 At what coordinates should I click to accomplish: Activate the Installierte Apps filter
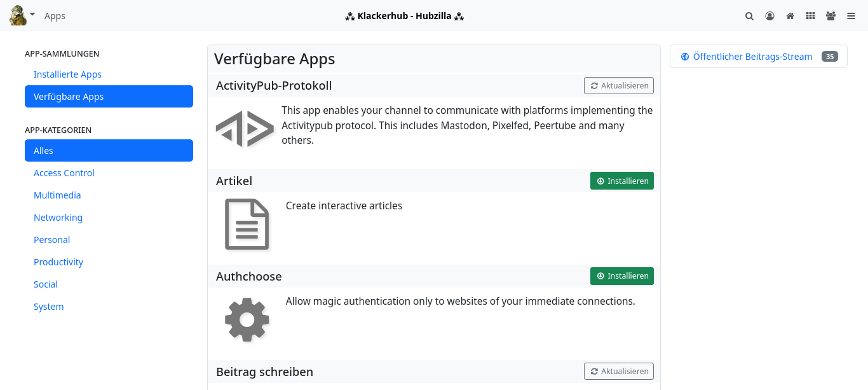(x=67, y=74)
